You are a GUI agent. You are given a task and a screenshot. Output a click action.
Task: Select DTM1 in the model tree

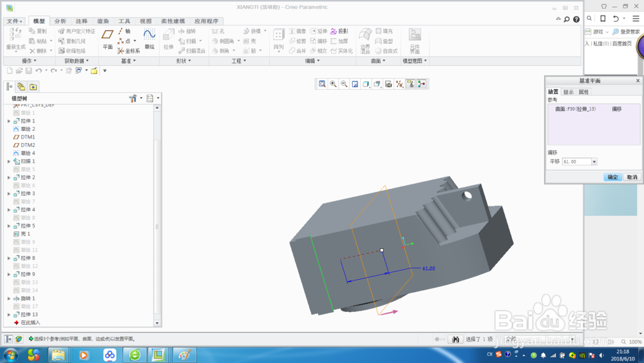click(x=24, y=137)
